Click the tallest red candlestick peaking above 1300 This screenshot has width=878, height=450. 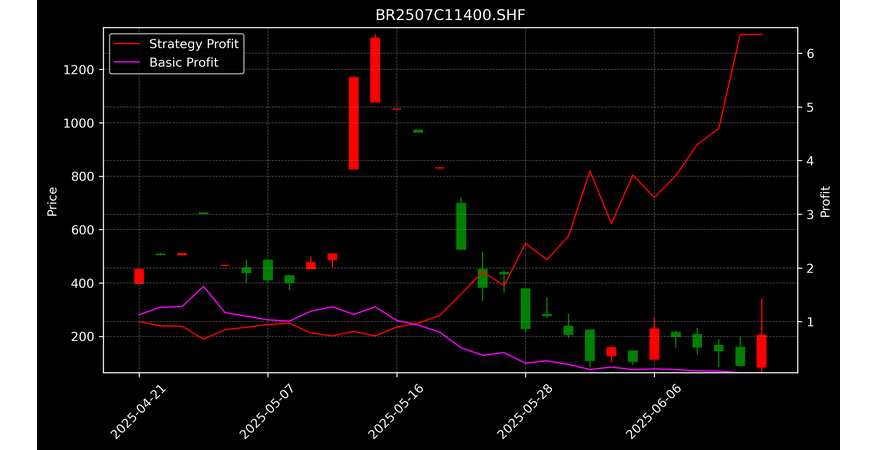(375, 70)
